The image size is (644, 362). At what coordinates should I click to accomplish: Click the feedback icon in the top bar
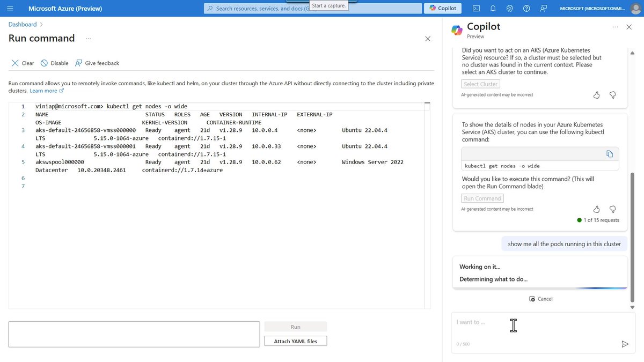point(543,8)
